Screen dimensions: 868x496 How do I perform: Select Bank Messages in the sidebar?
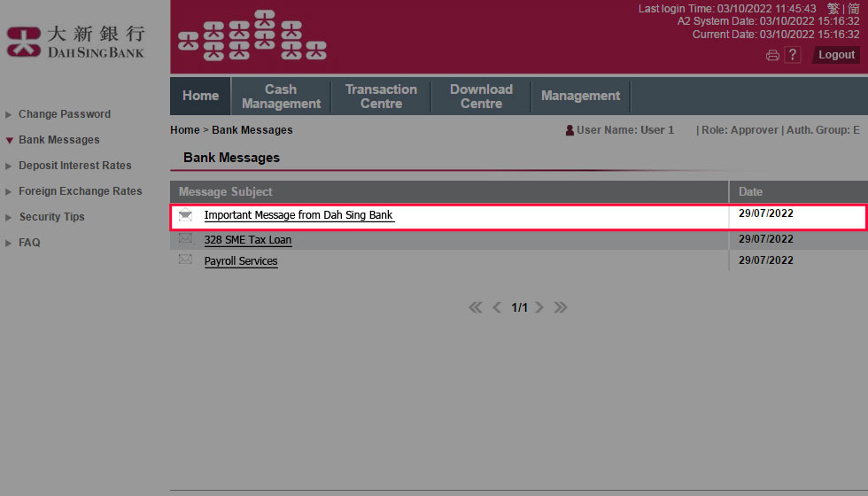[x=59, y=140]
